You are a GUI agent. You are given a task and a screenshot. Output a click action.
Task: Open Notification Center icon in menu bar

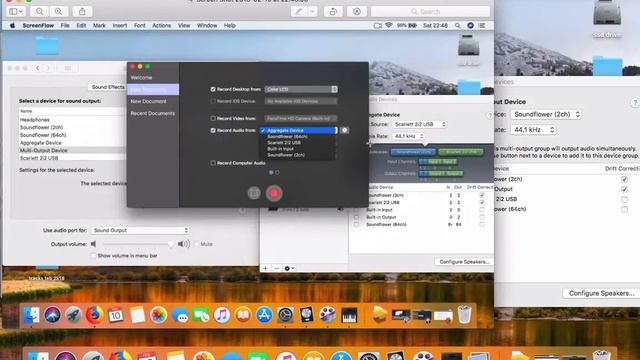(x=482, y=25)
